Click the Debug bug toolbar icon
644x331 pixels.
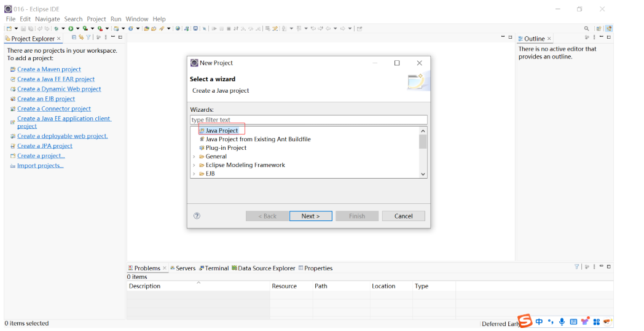click(57, 29)
